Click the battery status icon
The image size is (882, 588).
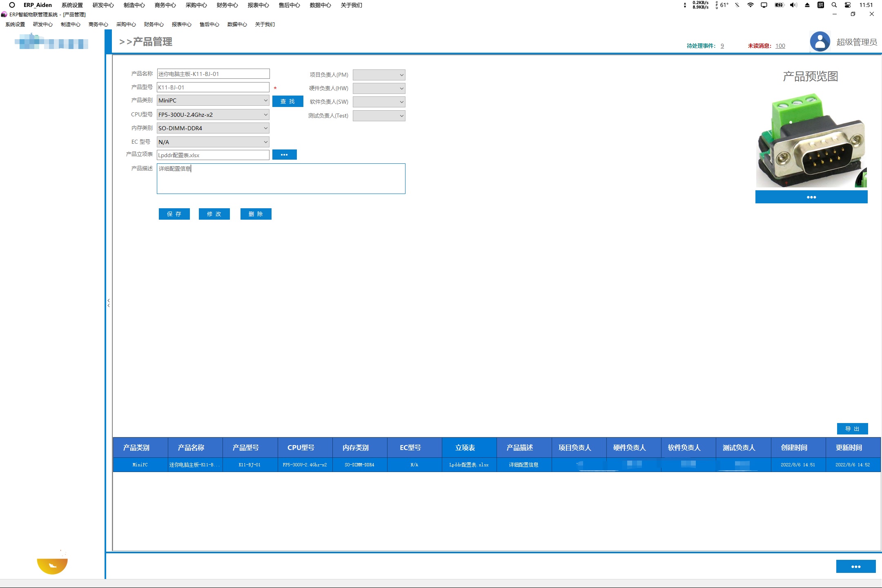coord(779,5)
